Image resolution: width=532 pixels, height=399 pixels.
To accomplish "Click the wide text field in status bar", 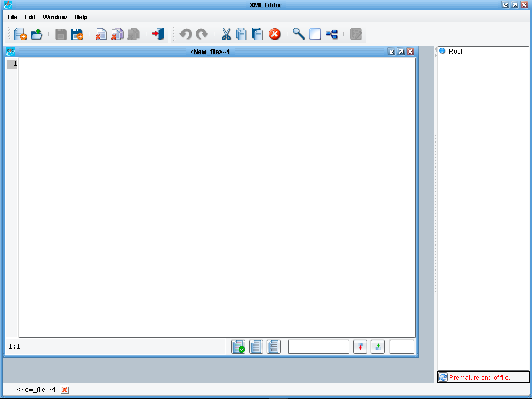I will click(x=318, y=346).
